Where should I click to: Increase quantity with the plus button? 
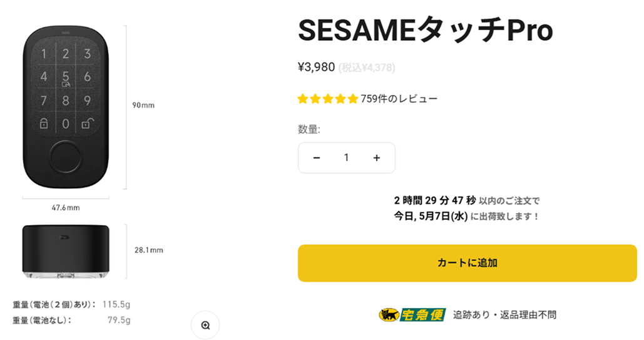377,158
